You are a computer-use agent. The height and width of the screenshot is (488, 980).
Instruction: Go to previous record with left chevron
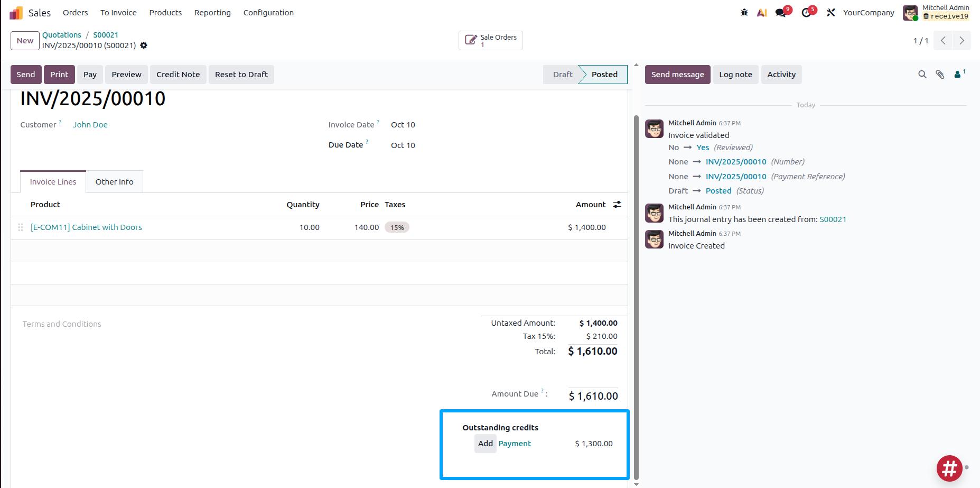pos(943,41)
